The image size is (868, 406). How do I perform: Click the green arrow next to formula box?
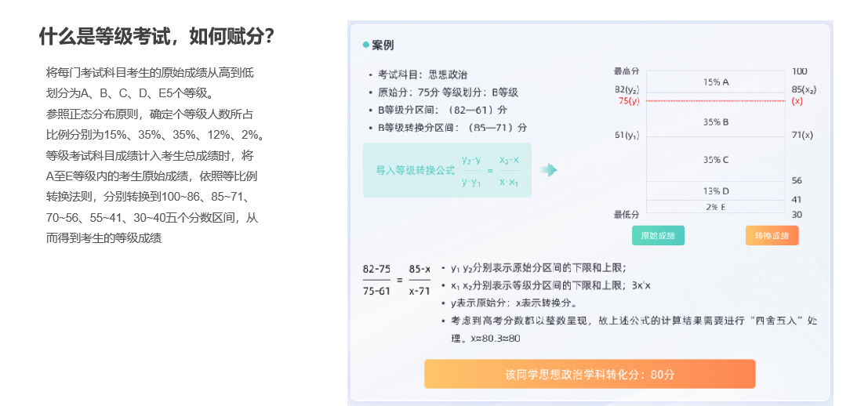click(x=548, y=170)
